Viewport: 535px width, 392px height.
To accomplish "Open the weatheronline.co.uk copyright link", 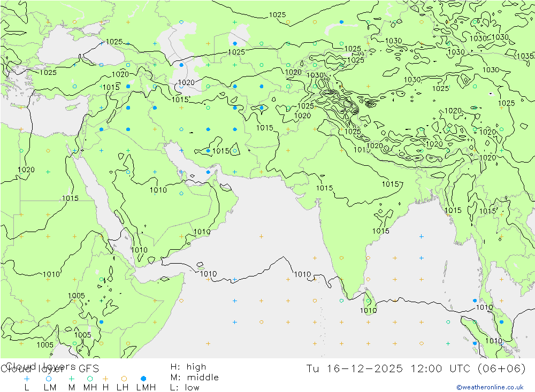I will coord(490,387).
